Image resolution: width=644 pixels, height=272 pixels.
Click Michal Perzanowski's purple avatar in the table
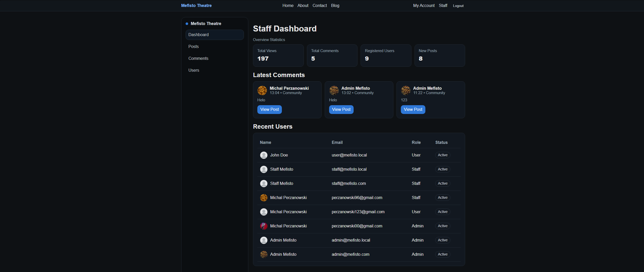click(264, 226)
